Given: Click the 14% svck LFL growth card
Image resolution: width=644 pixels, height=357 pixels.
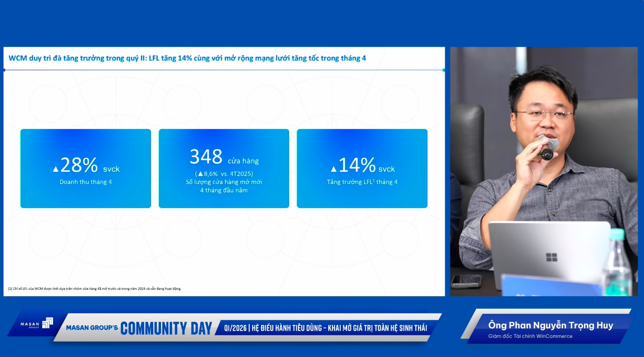Looking at the screenshot, I should point(362,168).
